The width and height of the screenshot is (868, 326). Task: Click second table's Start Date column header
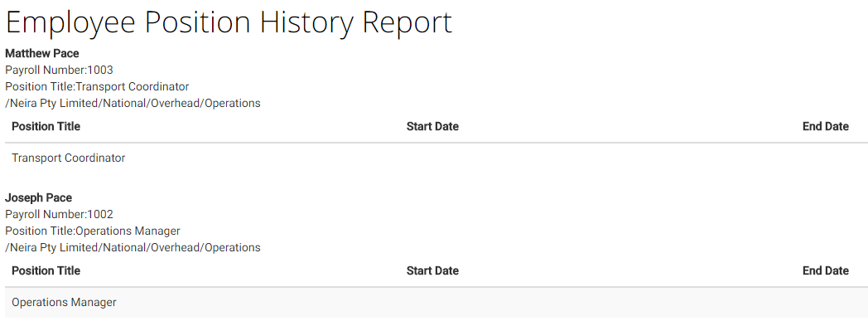(x=432, y=270)
